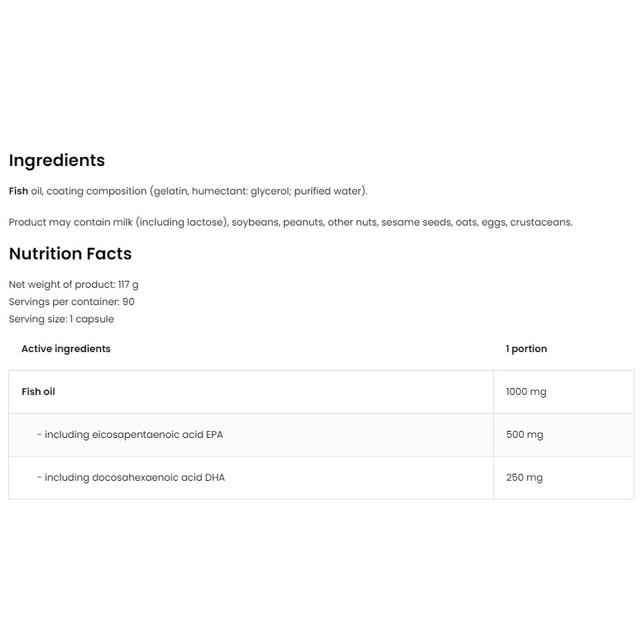Click the Net weight of product line

coord(73,284)
